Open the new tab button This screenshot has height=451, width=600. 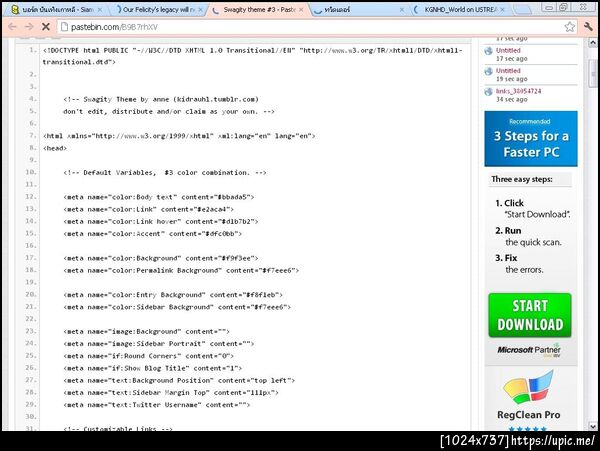522,10
